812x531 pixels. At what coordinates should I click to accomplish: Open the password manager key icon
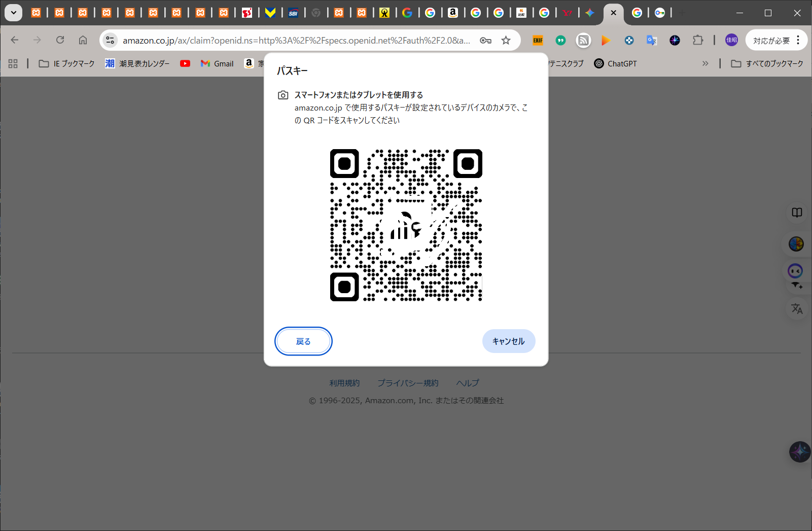(485, 41)
